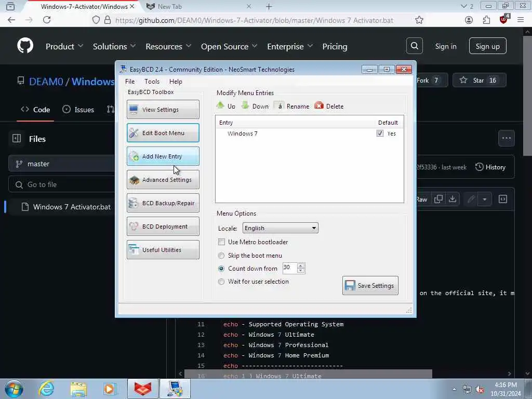Image resolution: width=532 pixels, height=399 pixels.
Task: Go to GitHub homepage logo
Action: [x=25, y=46]
